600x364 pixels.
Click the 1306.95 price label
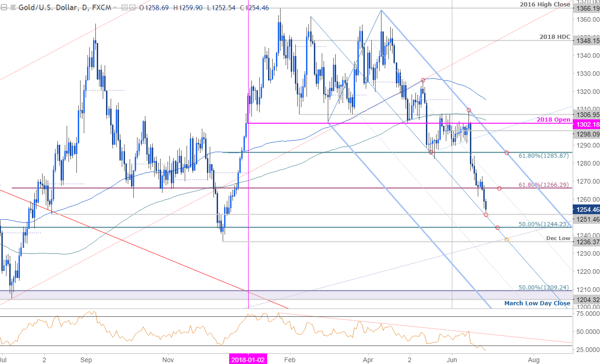(x=586, y=114)
